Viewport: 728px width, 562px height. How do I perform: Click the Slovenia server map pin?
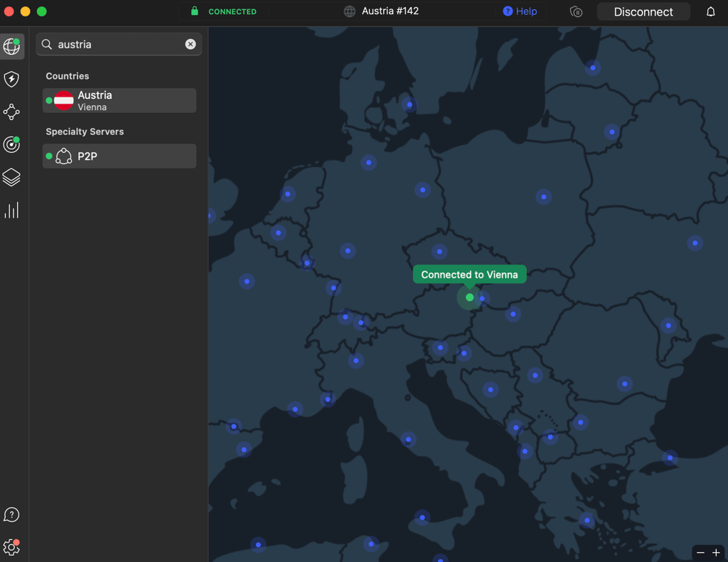tap(439, 347)
